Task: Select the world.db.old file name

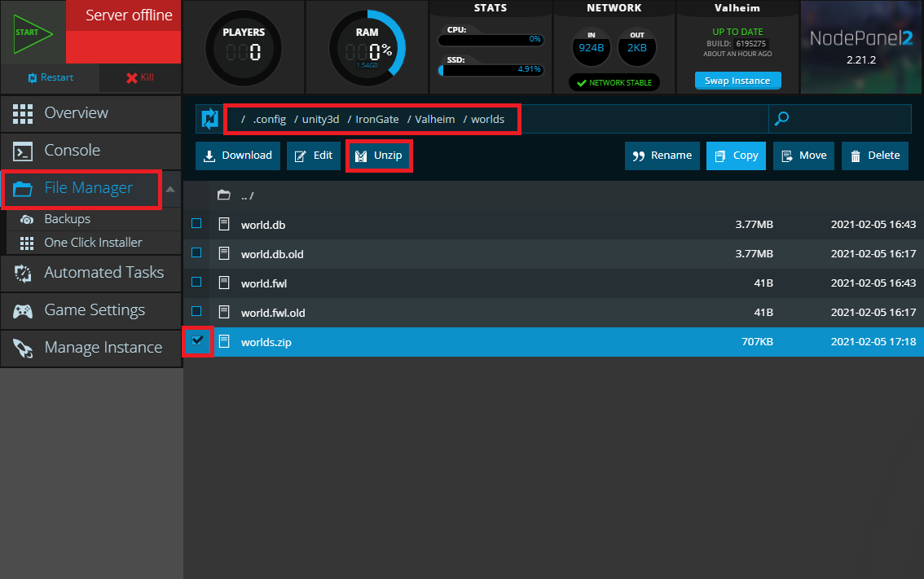Action: [272, 254]
